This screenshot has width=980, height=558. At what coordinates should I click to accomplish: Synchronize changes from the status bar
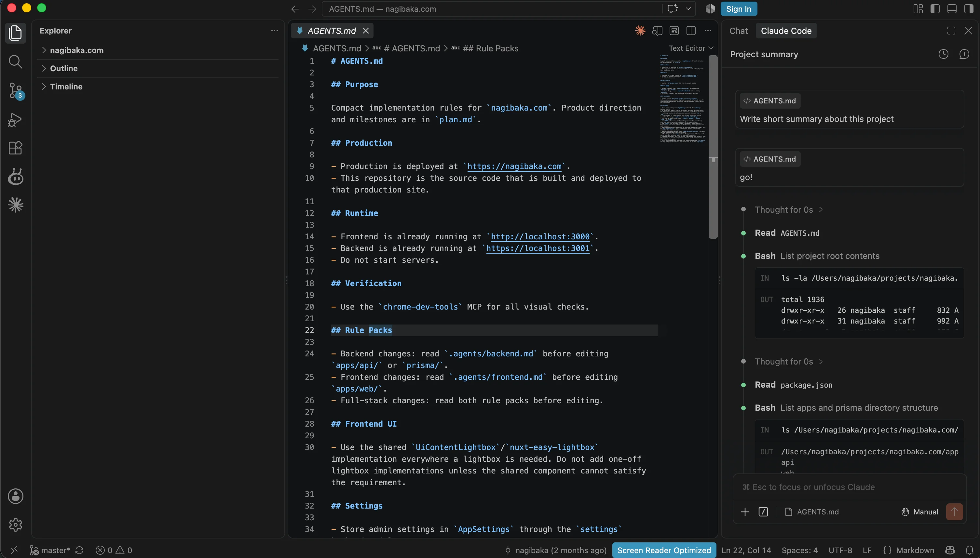pos(79,550)
